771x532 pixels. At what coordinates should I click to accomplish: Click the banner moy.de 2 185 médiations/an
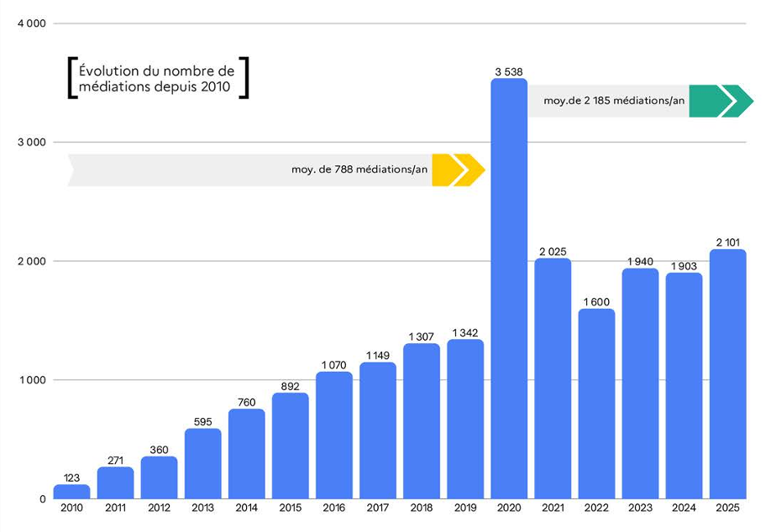coord(616,101)
